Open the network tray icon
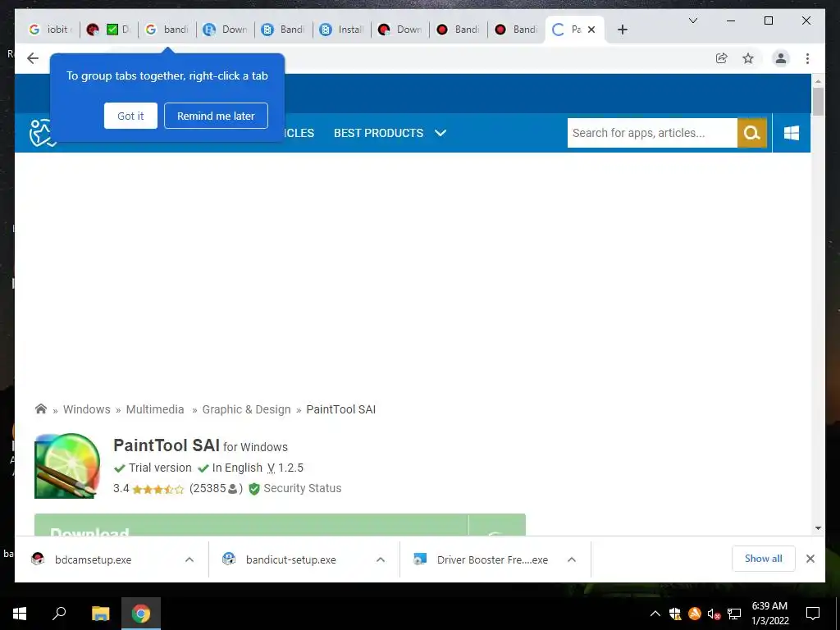 pos(734,614)
